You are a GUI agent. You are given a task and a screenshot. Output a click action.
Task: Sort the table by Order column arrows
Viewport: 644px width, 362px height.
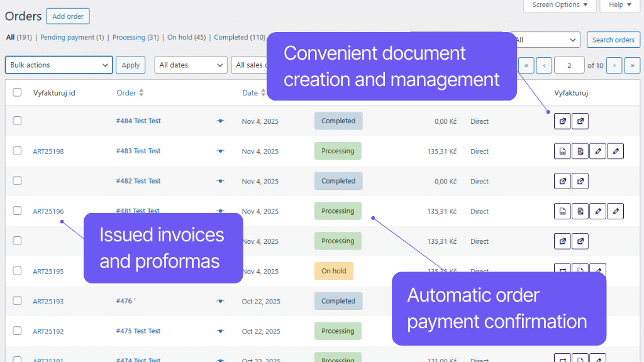point(142,93)
